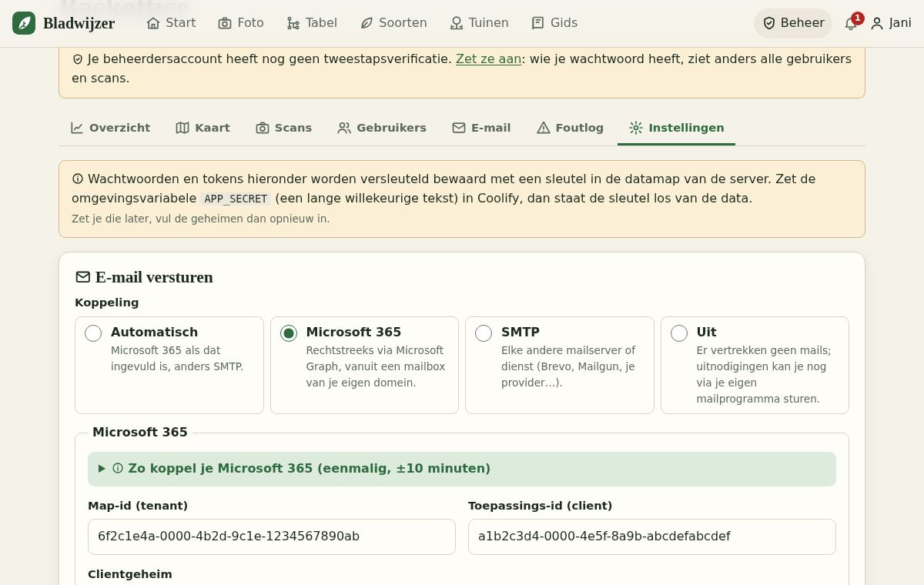Click the tree-diagram icon beside Tabel
Viewport: 924px width, 585px height.
[293, 23]
